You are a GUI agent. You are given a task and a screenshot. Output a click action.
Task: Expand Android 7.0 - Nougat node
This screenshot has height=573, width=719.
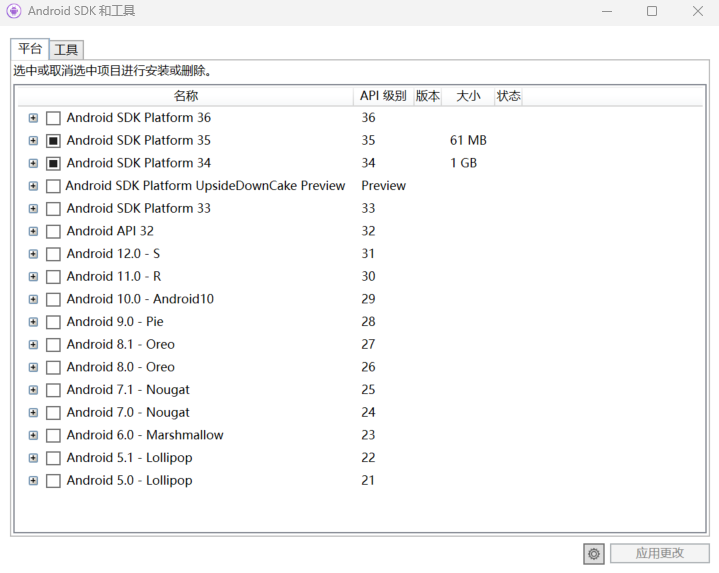click(33, 413)
